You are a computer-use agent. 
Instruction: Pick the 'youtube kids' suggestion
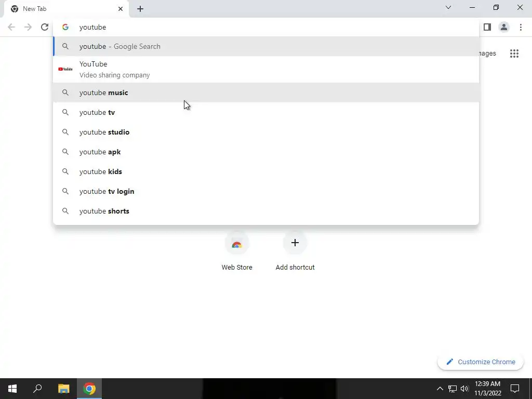[266, 171]
